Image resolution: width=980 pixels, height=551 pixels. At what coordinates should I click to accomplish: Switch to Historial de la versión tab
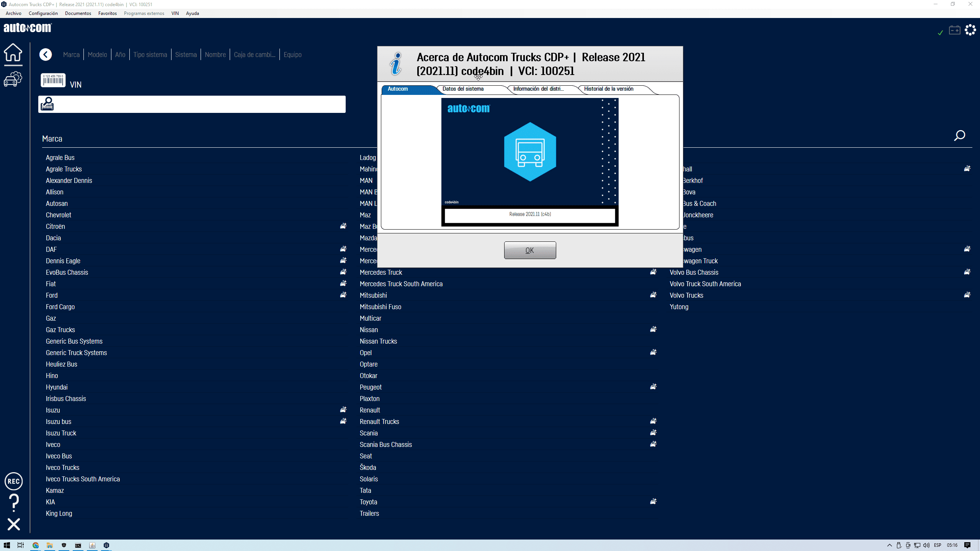pos(608,89)
